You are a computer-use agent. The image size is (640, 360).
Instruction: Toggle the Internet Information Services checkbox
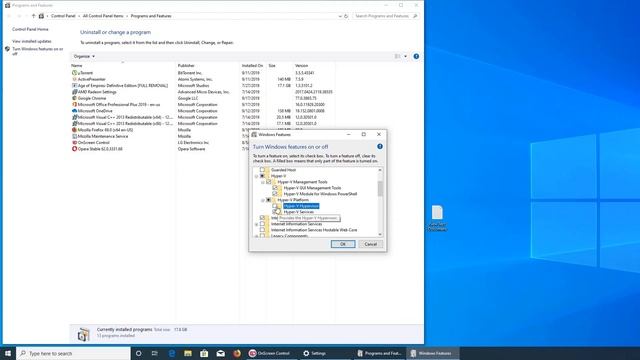262,224
